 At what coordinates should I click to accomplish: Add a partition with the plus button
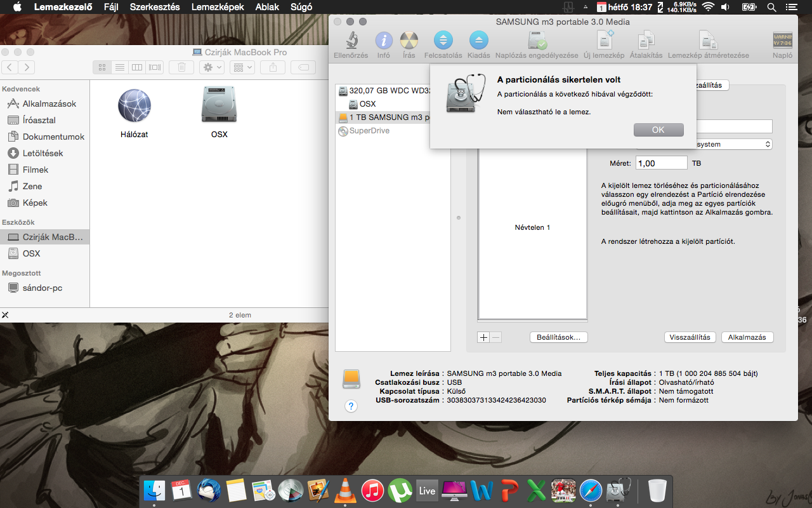[x=483, y=337]
